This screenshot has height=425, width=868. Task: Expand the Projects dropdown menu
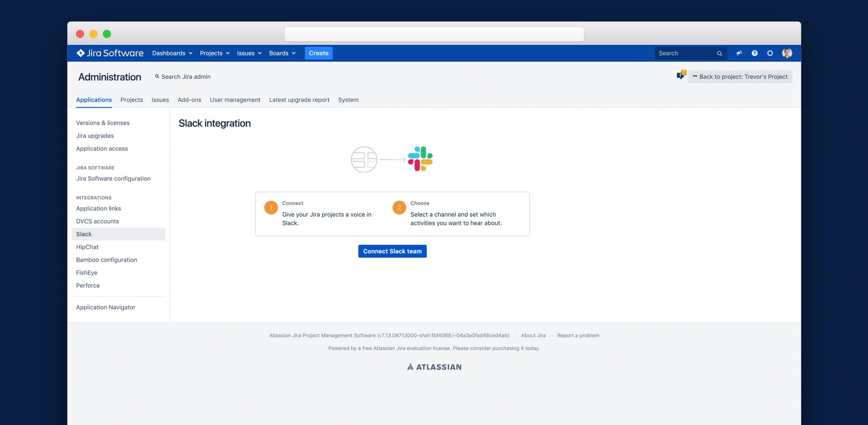[215, 53]
